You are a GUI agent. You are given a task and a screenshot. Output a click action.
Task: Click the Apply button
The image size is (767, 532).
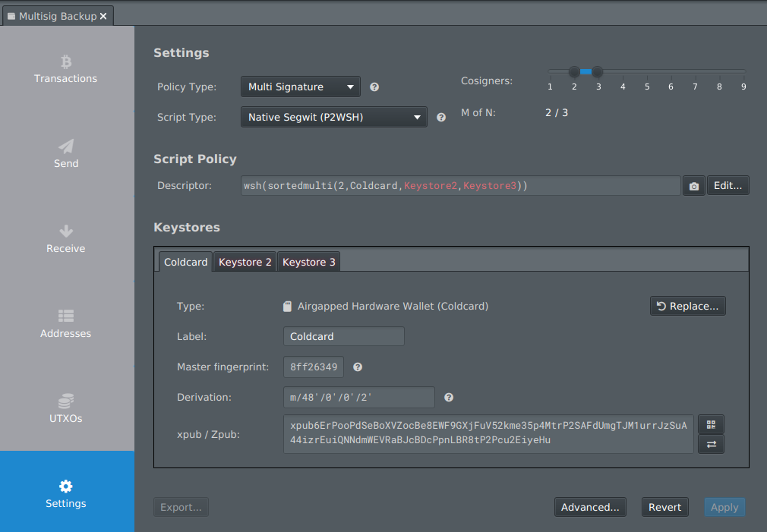click(724, 507)
